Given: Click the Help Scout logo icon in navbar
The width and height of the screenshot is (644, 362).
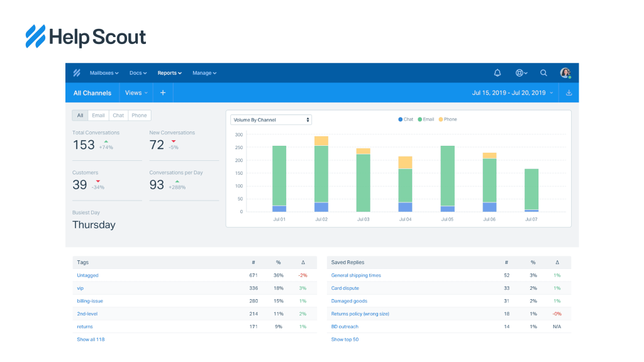Looking at the screenshot, I should pos(77,73).
